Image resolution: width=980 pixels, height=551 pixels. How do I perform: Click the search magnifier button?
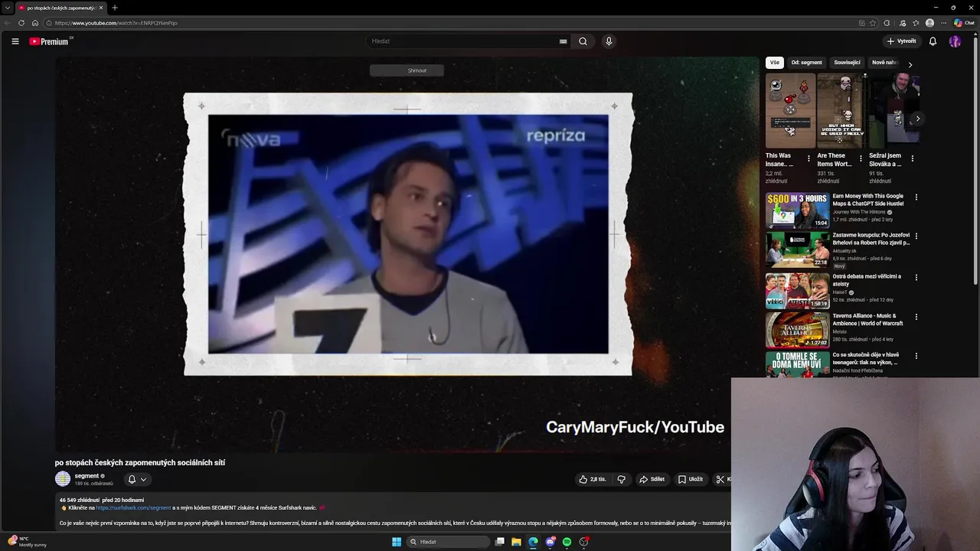pyautogui.click(x=583, y=41)
